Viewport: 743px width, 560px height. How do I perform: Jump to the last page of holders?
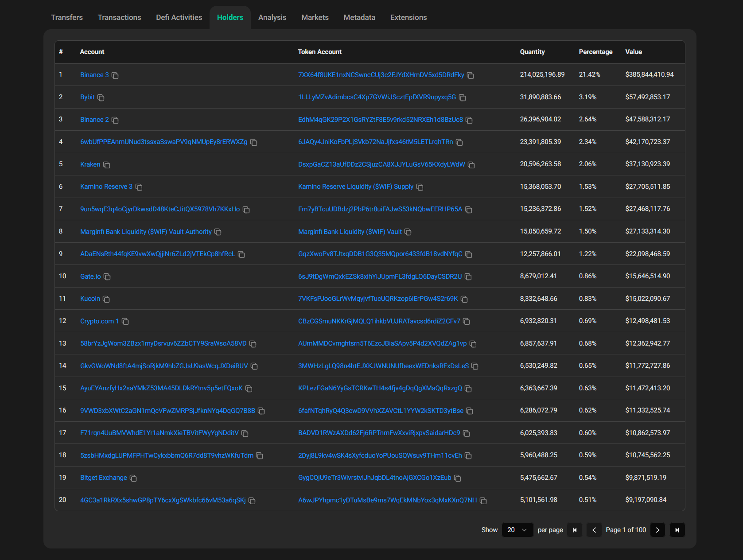pyautogui.click(x=677, y=530)
